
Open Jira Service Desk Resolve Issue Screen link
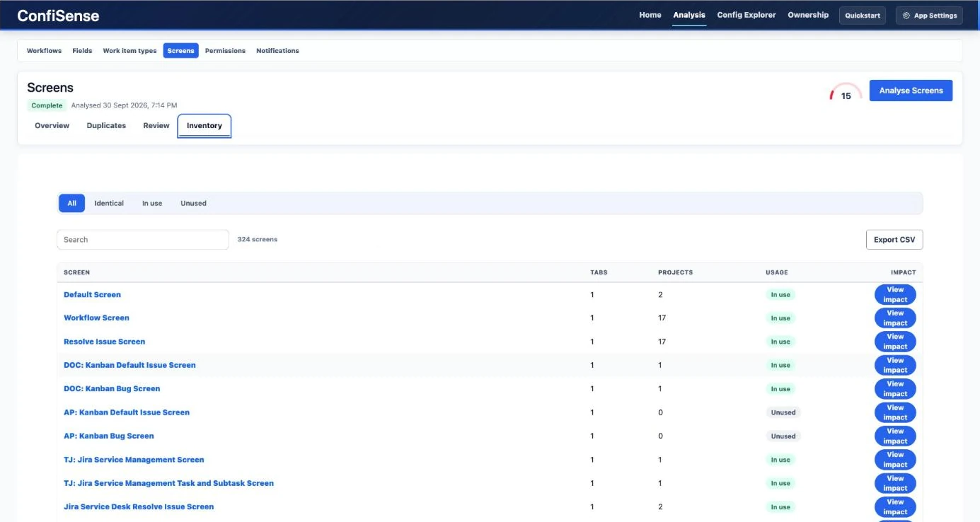(139, 507)
